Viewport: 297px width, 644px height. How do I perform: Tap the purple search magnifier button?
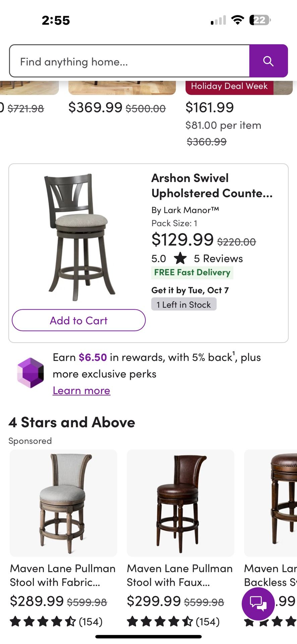click(x=268, y=61)
